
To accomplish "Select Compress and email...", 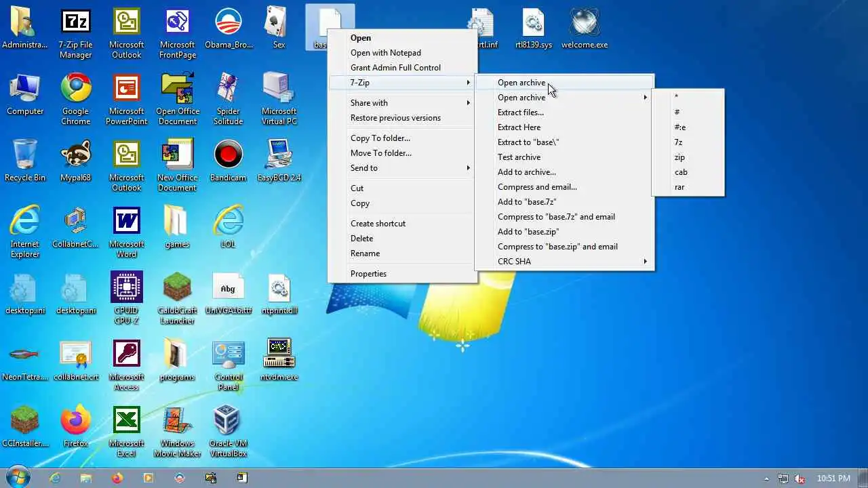I will click(565, 187).
